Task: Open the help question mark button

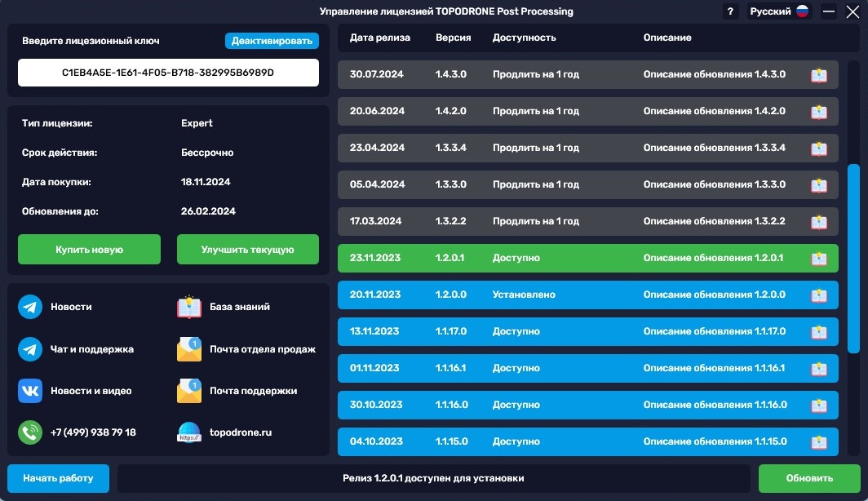Action: click(x=730, y=11)
